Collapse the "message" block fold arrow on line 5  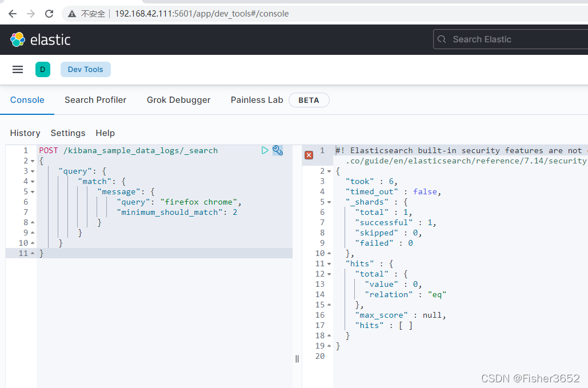pos(33,192)
